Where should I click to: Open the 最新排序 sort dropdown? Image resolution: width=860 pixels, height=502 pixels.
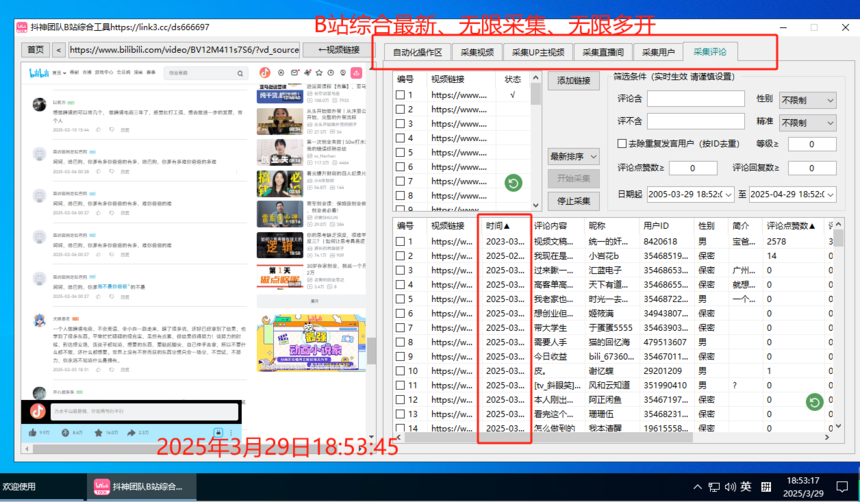(574, 157)
